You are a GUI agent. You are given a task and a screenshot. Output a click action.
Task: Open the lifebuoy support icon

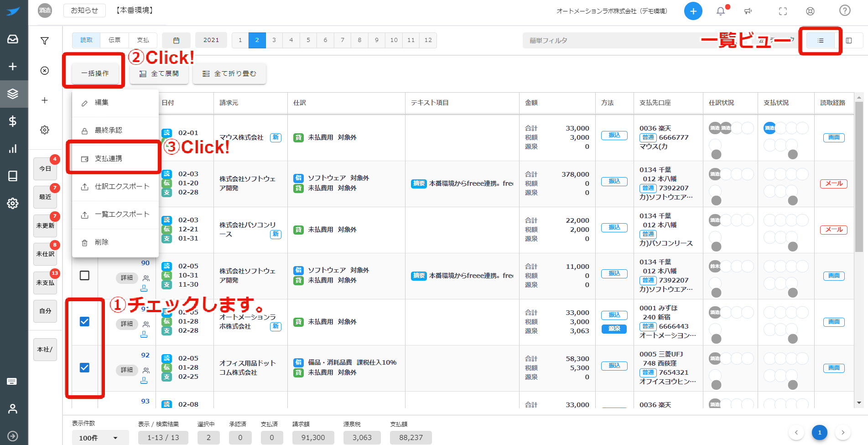point(810,11)
